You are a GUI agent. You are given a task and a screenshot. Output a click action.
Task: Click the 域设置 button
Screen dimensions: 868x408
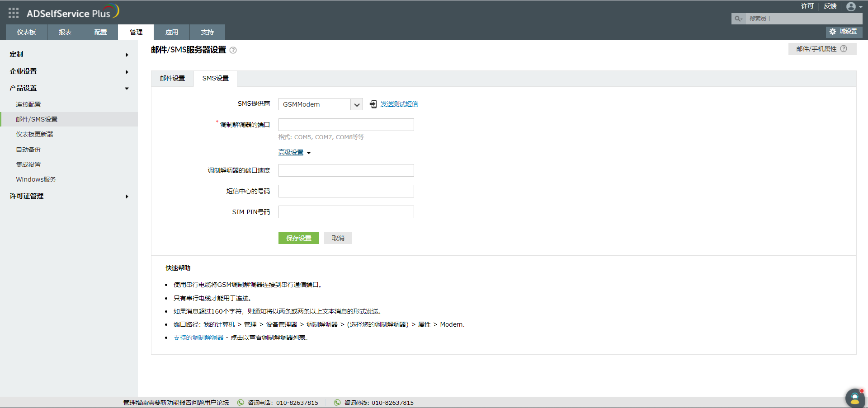(844, 32)
